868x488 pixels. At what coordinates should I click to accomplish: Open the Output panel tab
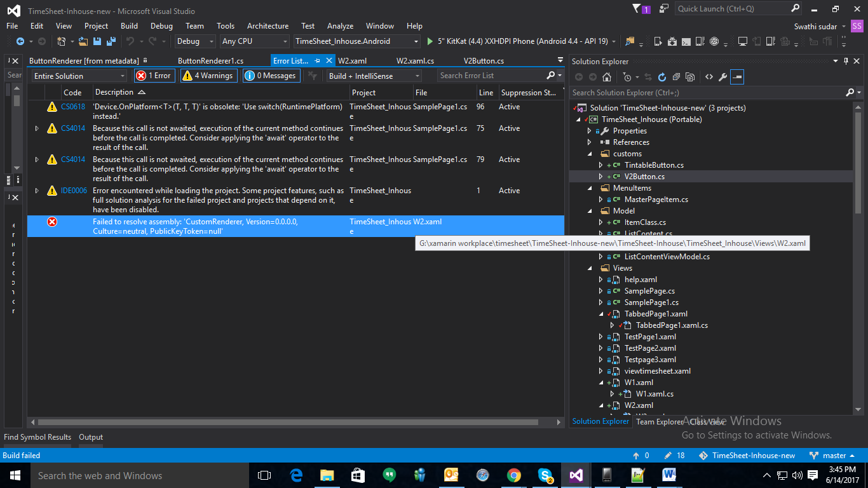pyautogui.click(x=91, y=437)
